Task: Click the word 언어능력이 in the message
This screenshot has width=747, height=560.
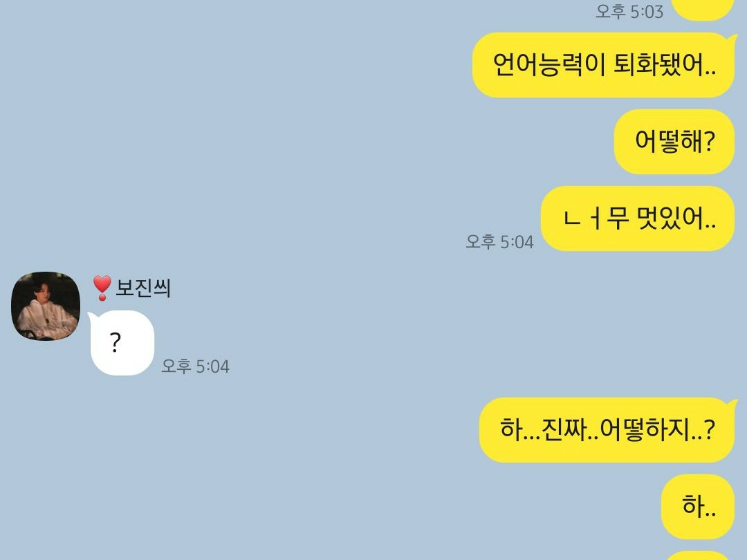Action: click(x=548, y=65)
